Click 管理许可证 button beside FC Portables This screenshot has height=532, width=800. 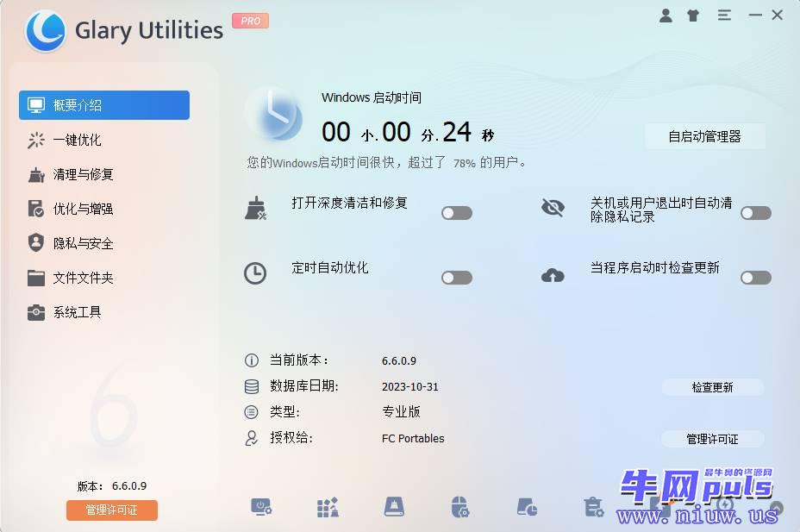click(712, 439)
